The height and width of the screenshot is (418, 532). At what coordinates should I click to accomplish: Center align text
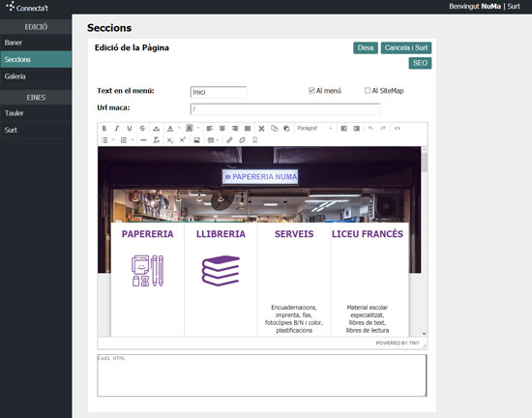(222, 129)
